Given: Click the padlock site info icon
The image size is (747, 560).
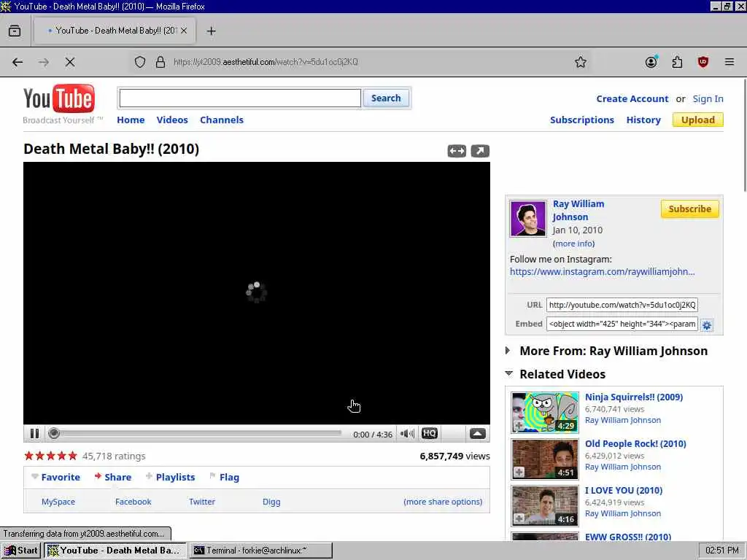Looking at the screenshot, I should point(160,62).
